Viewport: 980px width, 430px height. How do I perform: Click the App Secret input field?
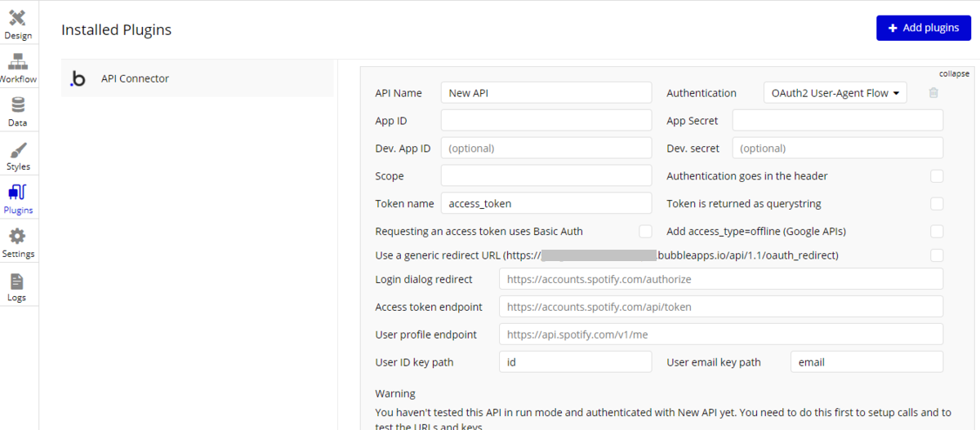pyautogui.click(x=837, y=121)
